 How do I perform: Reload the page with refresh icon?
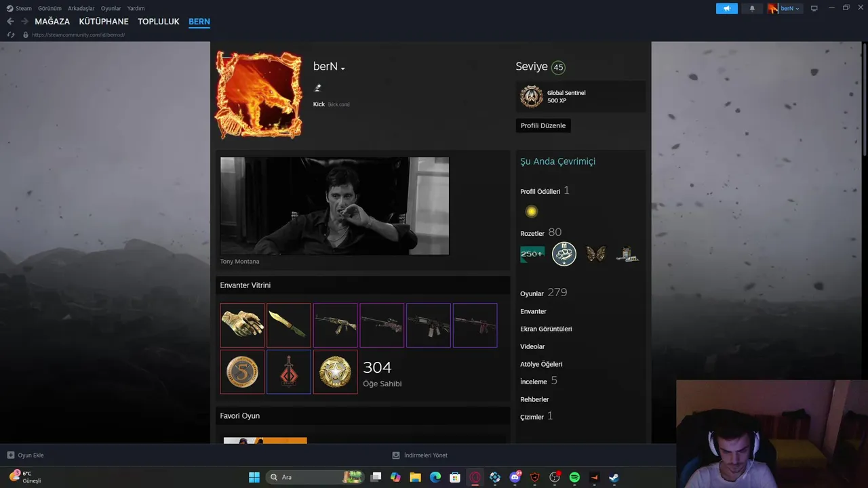[x=10, y=35]
